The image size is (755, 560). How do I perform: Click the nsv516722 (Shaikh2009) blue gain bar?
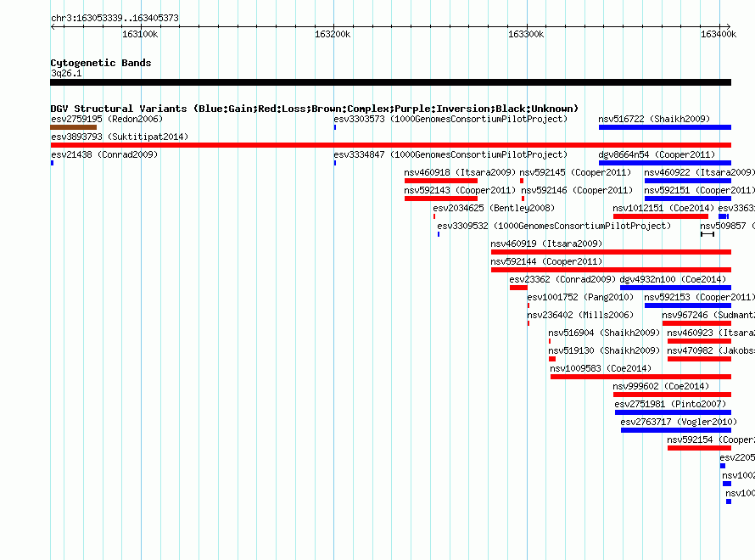(665, 127)
